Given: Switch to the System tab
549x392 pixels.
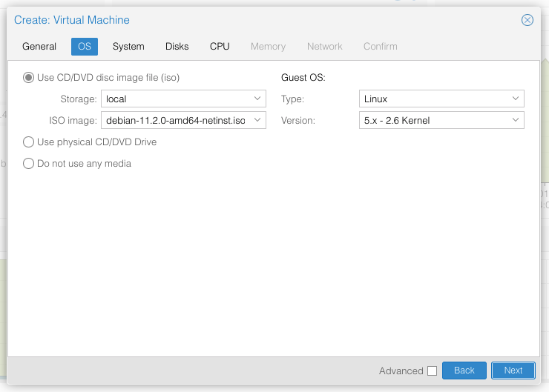Looking at the screenshot, I should pyautogui.click(x=128, y=46).
